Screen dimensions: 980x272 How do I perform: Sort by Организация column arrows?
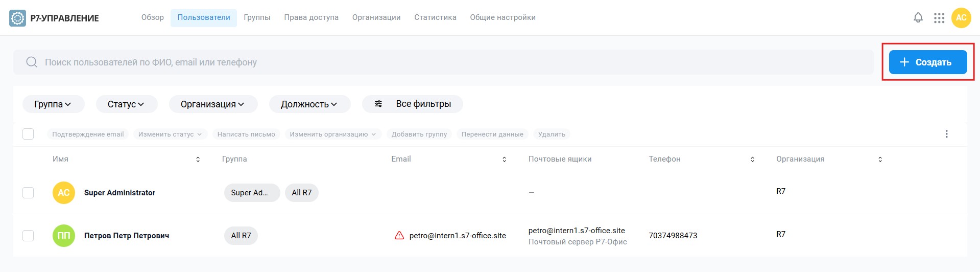coord(880,160)
